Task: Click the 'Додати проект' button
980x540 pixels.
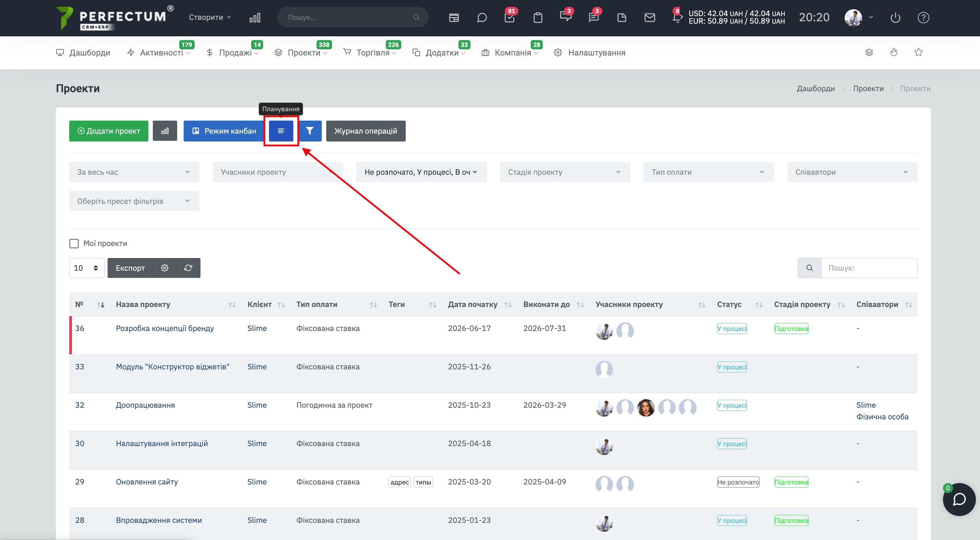Action: (108, 131)
